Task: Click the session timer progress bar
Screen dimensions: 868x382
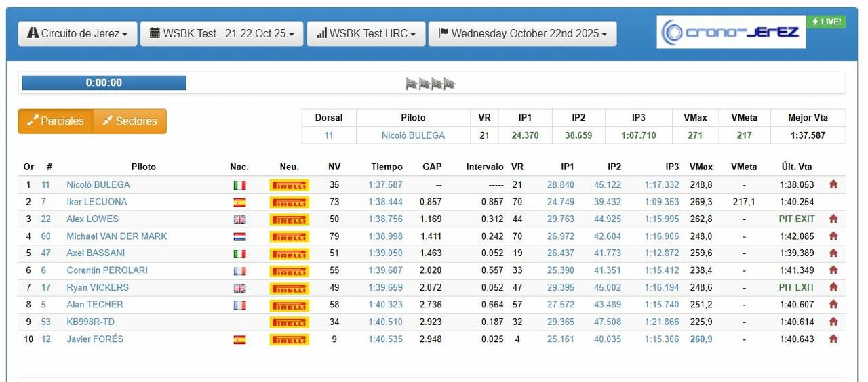Action: [x=104, y=83]
